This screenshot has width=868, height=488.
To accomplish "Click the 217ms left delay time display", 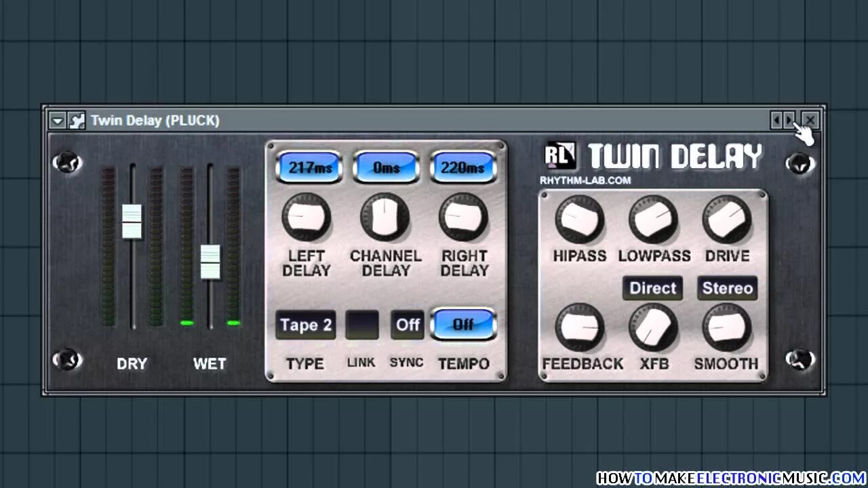I will [309, 167].
